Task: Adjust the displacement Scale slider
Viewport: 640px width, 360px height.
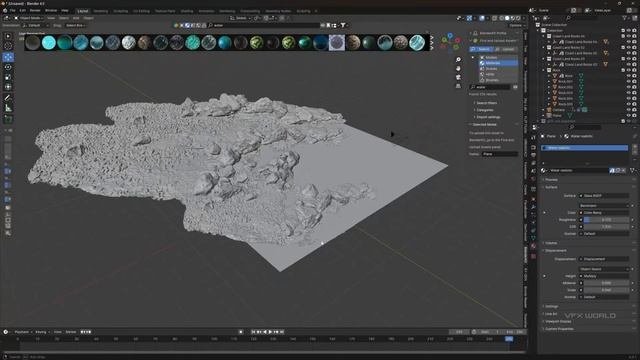Action: point(606,290)
